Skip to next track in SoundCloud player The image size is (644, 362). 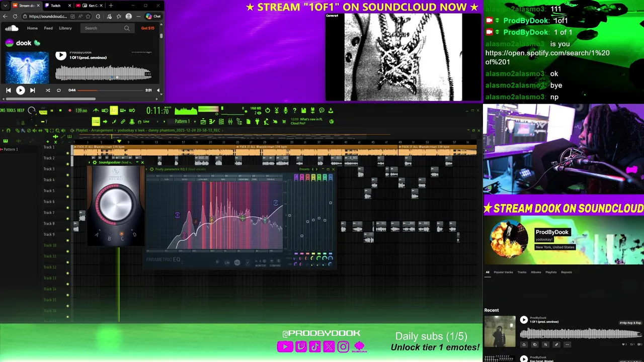[32, 90]
